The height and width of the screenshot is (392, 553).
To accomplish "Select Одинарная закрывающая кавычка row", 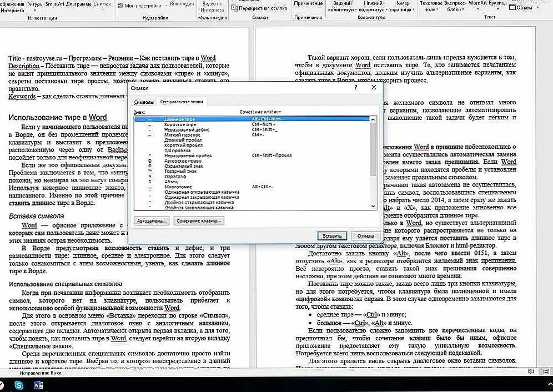I will click(252, 197).
